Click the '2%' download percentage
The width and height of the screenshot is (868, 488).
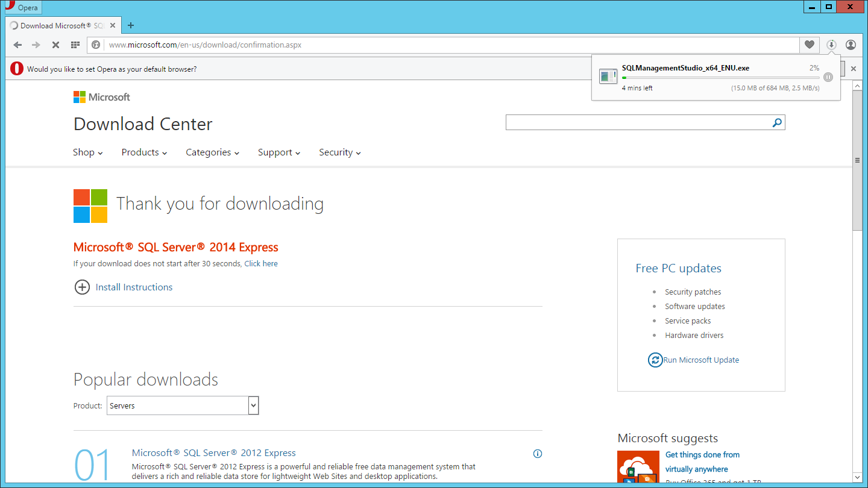(814, 68)
